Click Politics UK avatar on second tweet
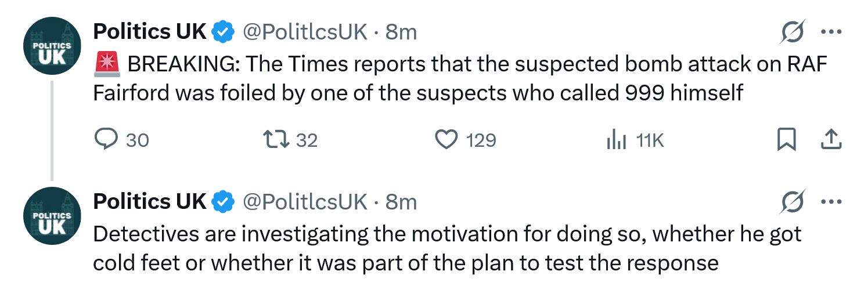 click(52, 217)
